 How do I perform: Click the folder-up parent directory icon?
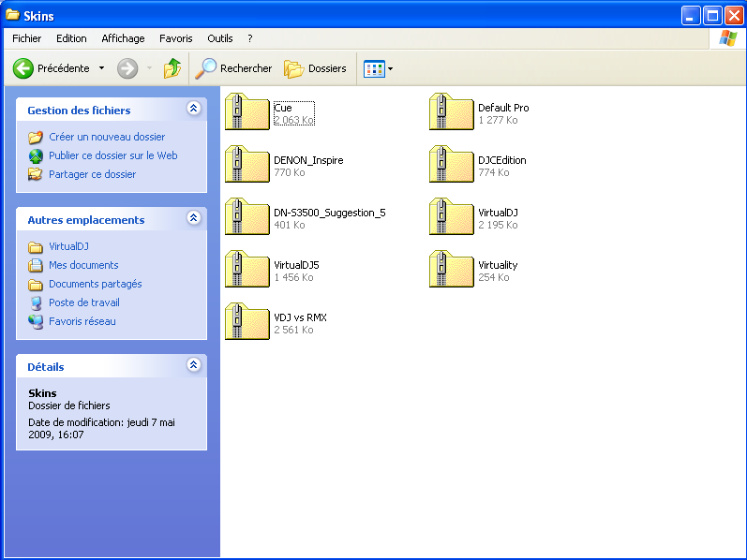(172, 68)
